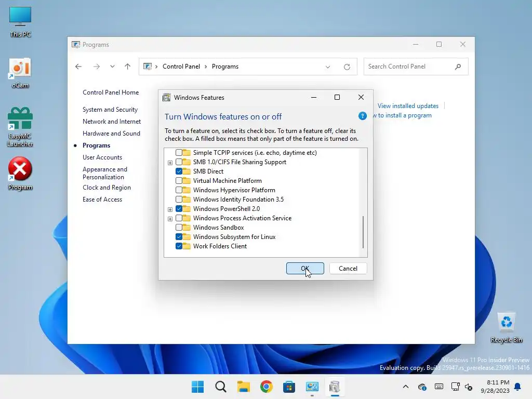Select the EasyMC Launcher desktop shortcut
This screenshot has width=532, height=399.
[20, 127]
